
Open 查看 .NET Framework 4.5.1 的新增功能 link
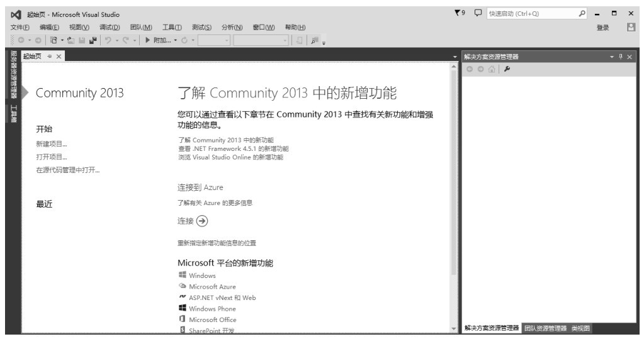[x=234, y=148]
